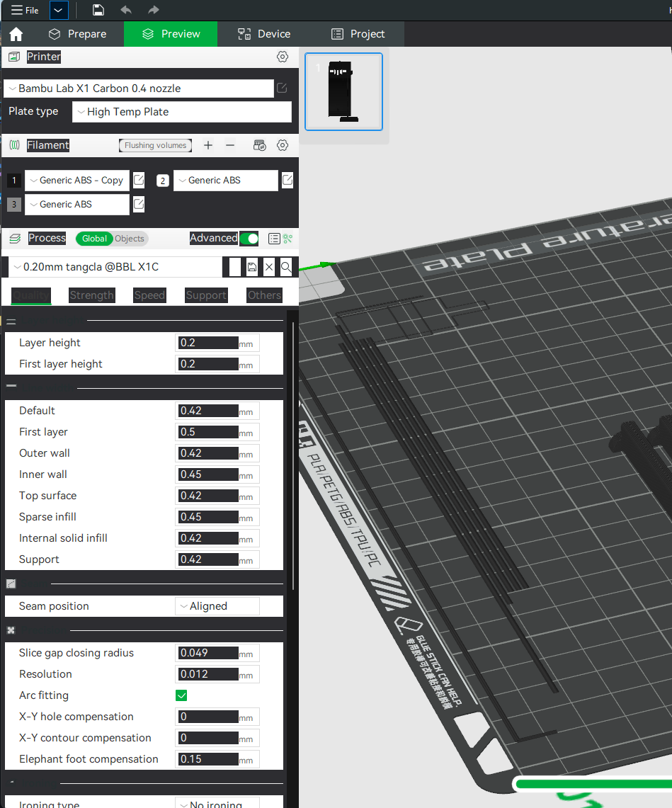Viewport: 672px width, 808px height.
Task: Sync filament list from AMS icon
Action: pos(259,145)
